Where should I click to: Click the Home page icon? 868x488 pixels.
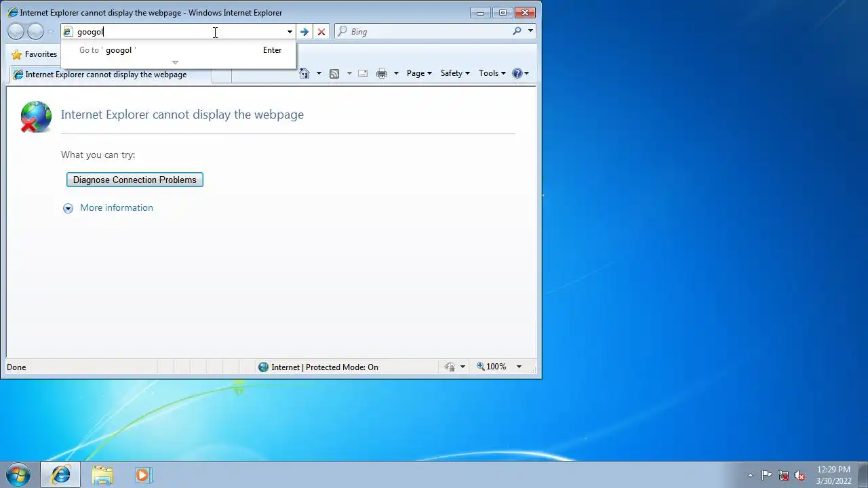click(304, 73)
